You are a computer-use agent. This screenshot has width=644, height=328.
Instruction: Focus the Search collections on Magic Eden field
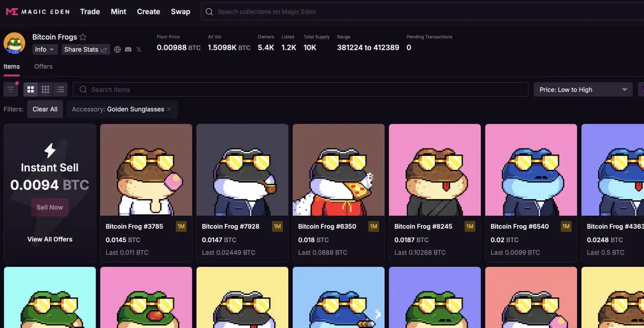[422, 11]
